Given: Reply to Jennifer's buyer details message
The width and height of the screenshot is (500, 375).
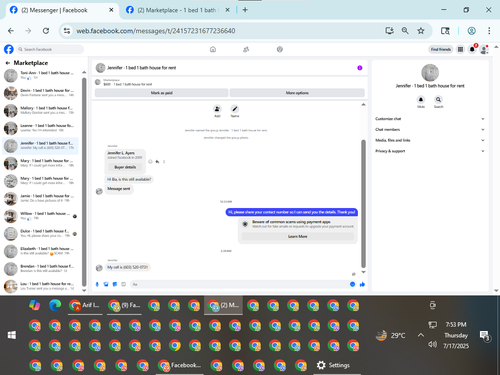Looking at the screenshot, I should [x=157, y=161].
